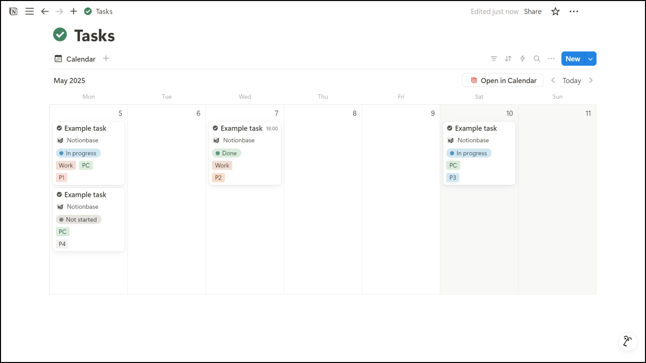Image resolution: width=646 pixels, height=363 pixels.
Task: Click PC tag on Saturday's task
Action: [x=453, y=165]
